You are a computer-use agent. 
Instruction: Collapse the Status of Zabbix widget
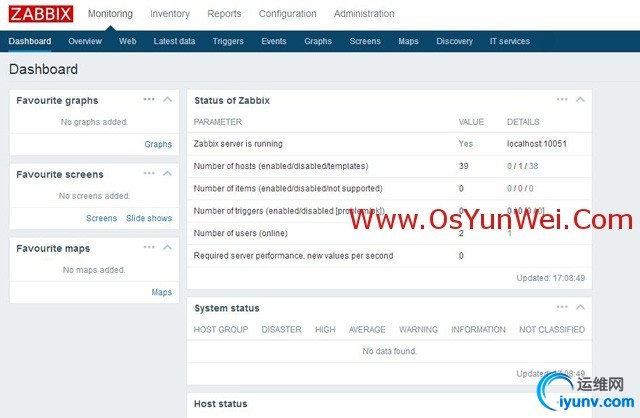pos(580,99)
